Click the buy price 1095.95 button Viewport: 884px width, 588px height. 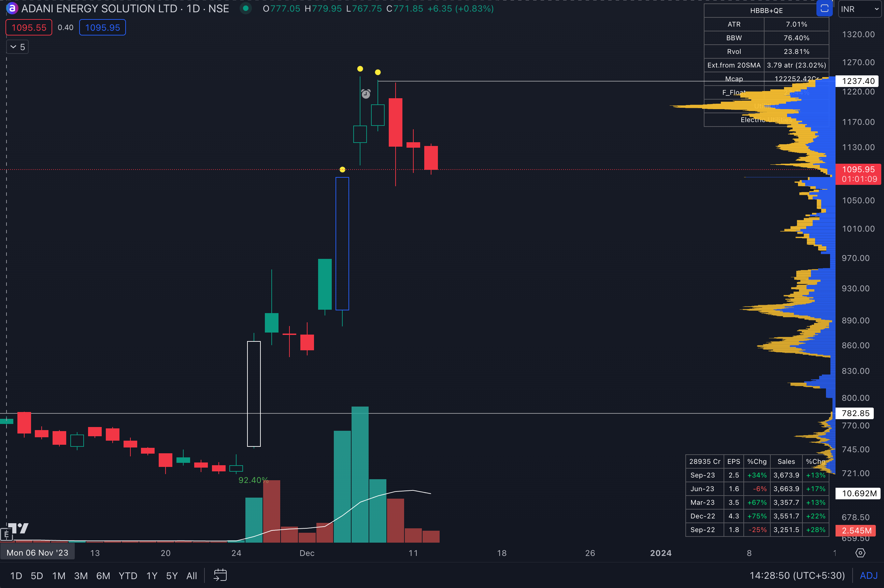point(102,27)
